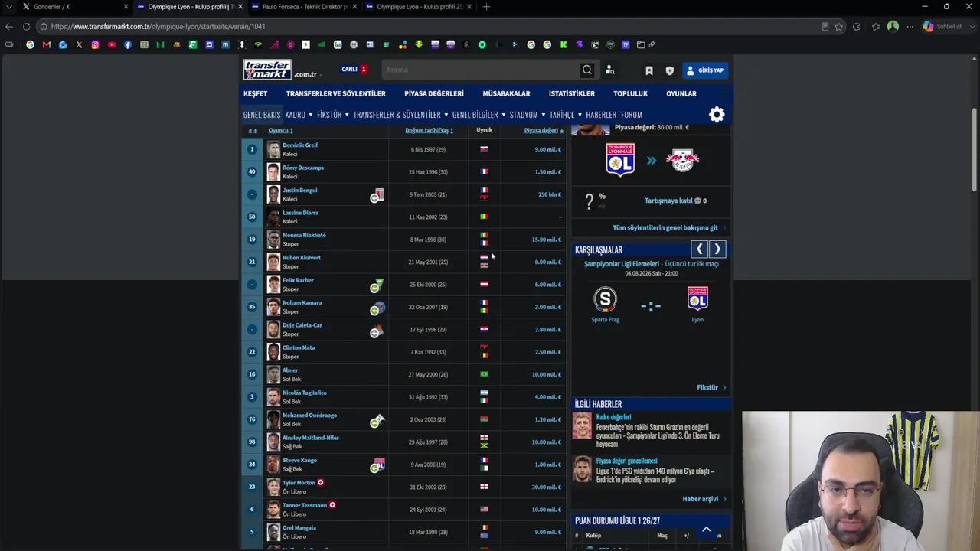This screenshot has height=551, width=980.
Task: Open the settings gear on the club page
Action: [x=717, y=115]
